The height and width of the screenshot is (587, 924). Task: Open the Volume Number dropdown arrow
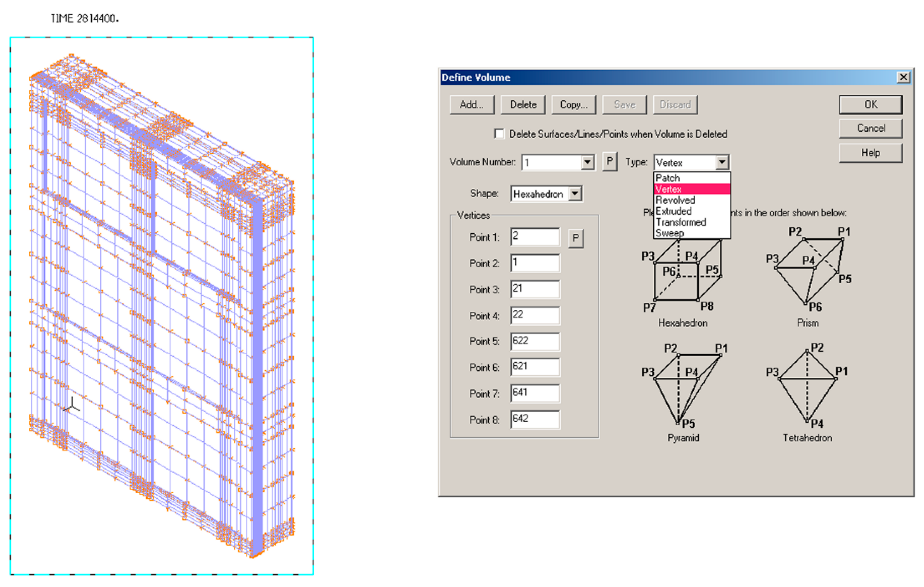[x=588, y=162]
